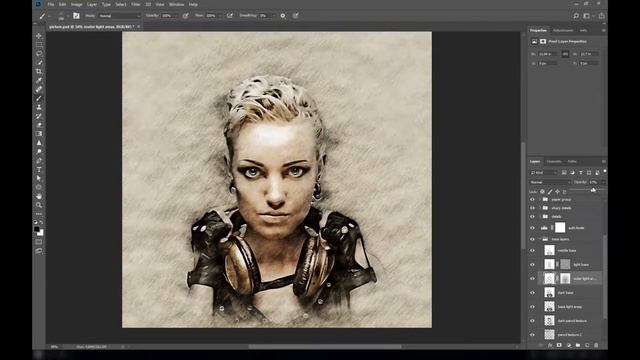Viewport: 640px width, 360px height.
Task: Switch to the Channels tab
Action: coord(554,162)
